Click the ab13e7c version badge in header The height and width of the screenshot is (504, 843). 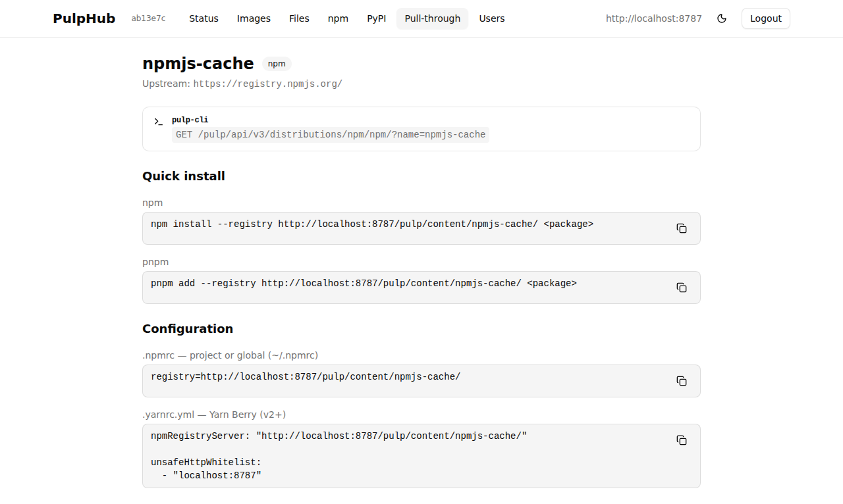[x=148, y=18]
